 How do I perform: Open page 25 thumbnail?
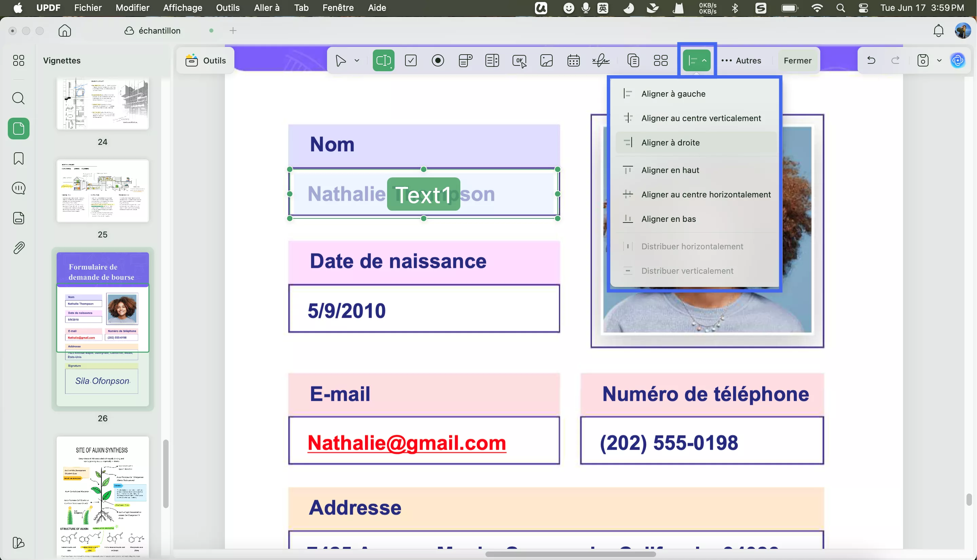(102, 191)
